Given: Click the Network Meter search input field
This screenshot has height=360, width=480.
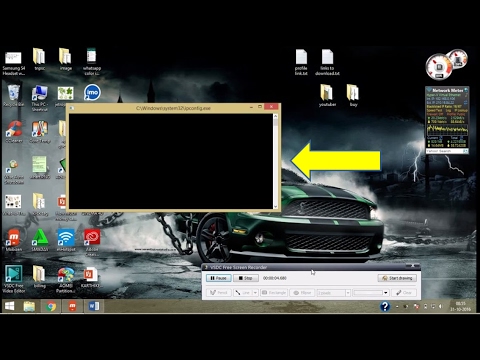Looking at the screenshot, I should tap(444, 151).
